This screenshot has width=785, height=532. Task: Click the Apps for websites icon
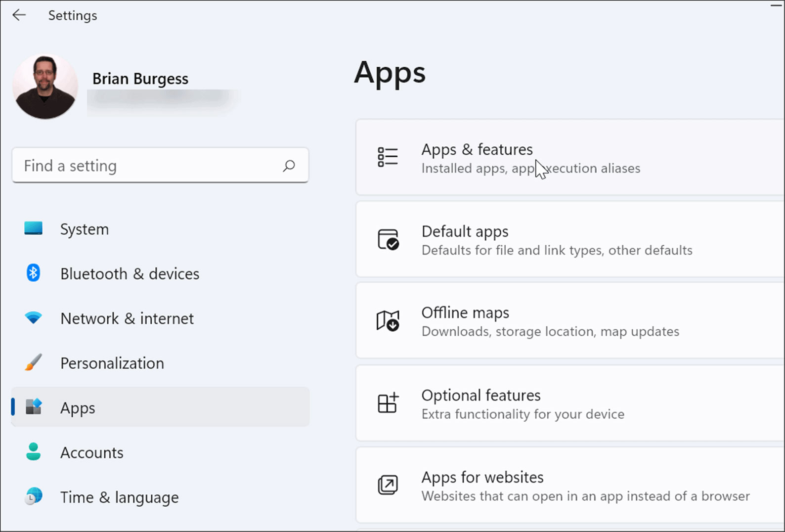click(388, 485)
